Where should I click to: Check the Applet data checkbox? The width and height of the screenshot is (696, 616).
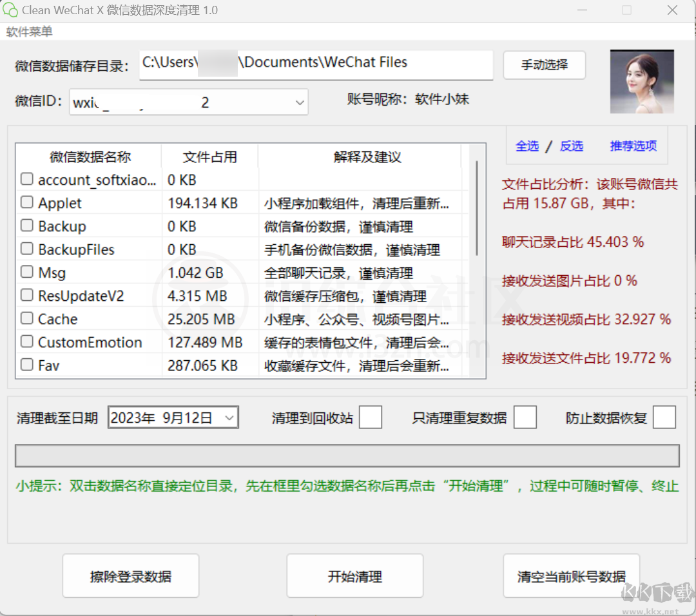[x=26, y=202]
